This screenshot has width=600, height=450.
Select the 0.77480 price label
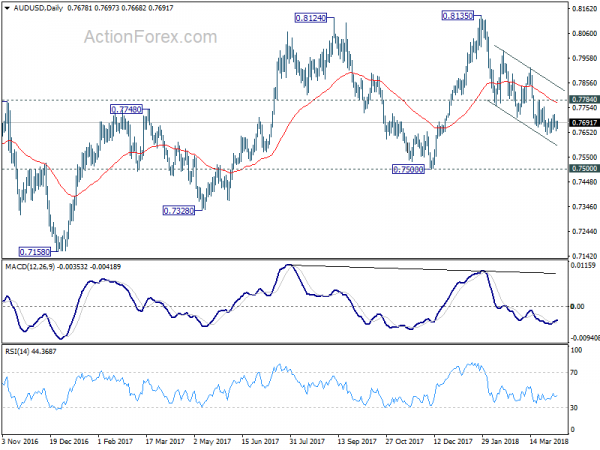(126, 109)
